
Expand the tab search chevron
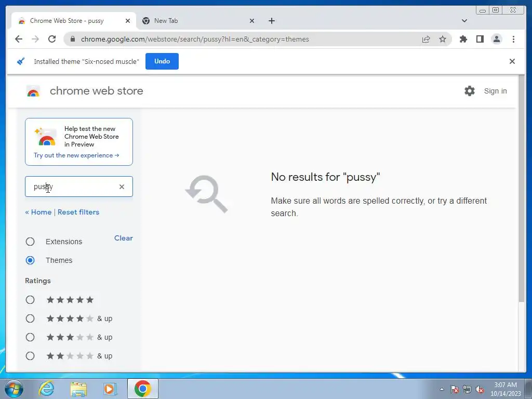click(464, 21)
